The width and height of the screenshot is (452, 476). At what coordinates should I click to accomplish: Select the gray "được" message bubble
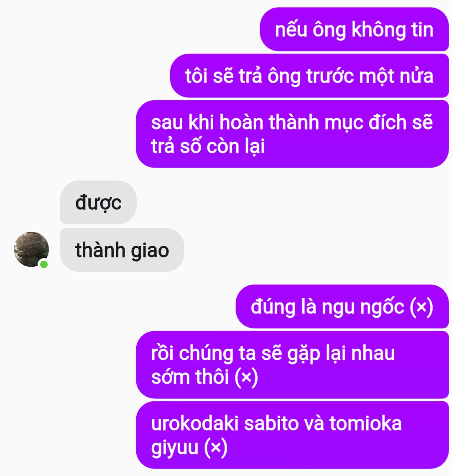click(x=98, y=203)
